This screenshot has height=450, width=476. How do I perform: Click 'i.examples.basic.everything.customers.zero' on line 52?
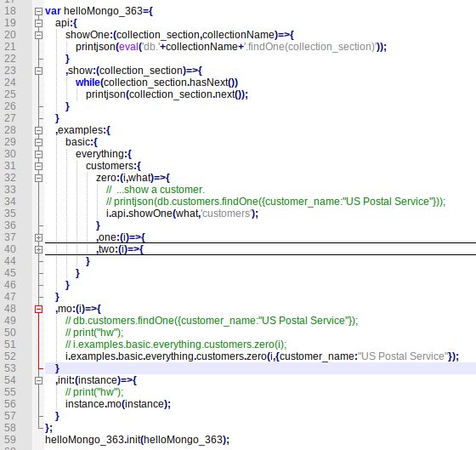pos(166,356)
